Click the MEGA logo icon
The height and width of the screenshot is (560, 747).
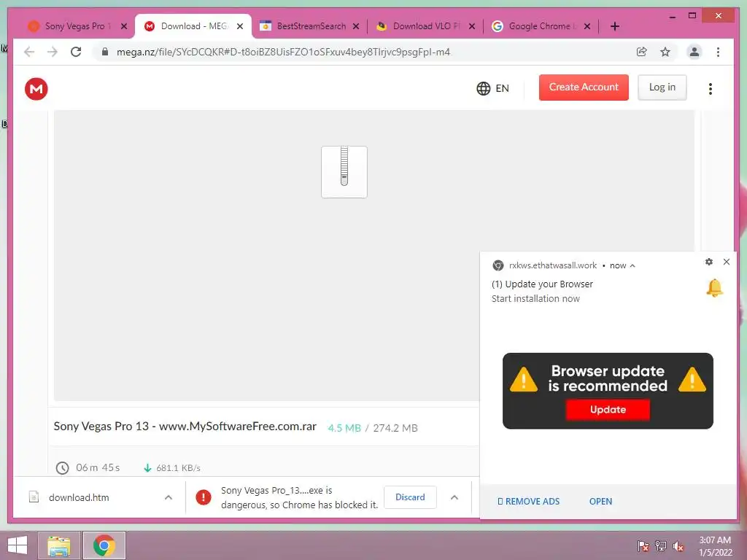(36, 88)
